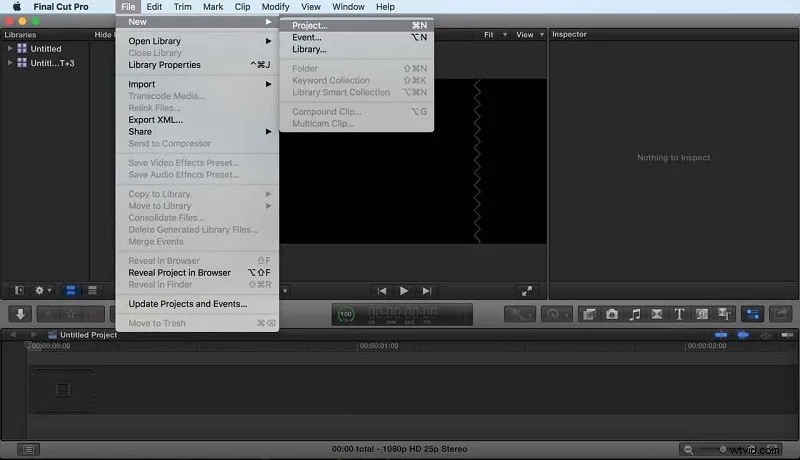Expand the Import submenu
Screen dimensions: 800x460
click(x=197, y=84)
